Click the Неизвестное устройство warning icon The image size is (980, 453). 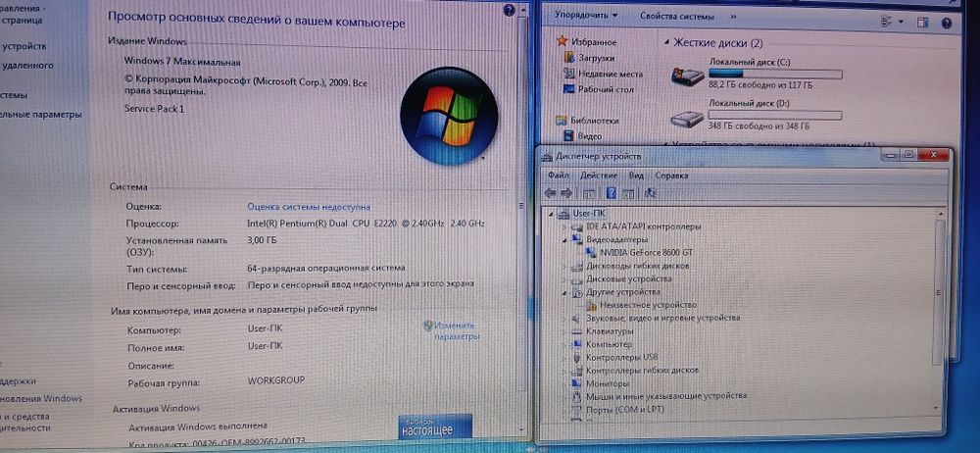(592, 305)
